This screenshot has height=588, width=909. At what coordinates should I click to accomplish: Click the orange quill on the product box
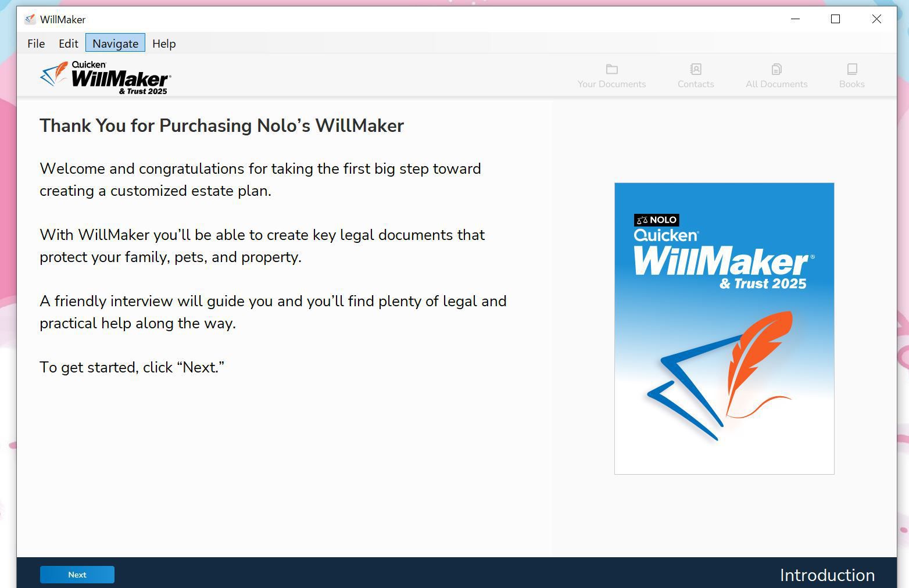pos(758,354)
